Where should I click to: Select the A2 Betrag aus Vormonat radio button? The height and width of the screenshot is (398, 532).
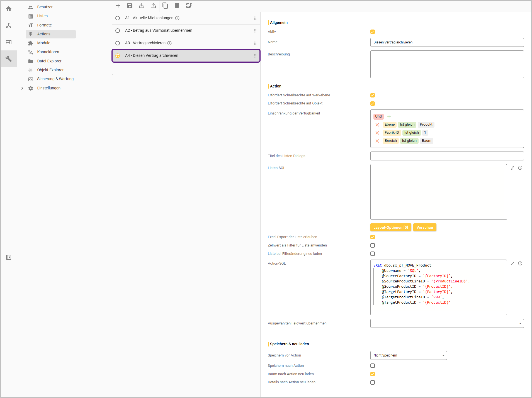point(118,31)
